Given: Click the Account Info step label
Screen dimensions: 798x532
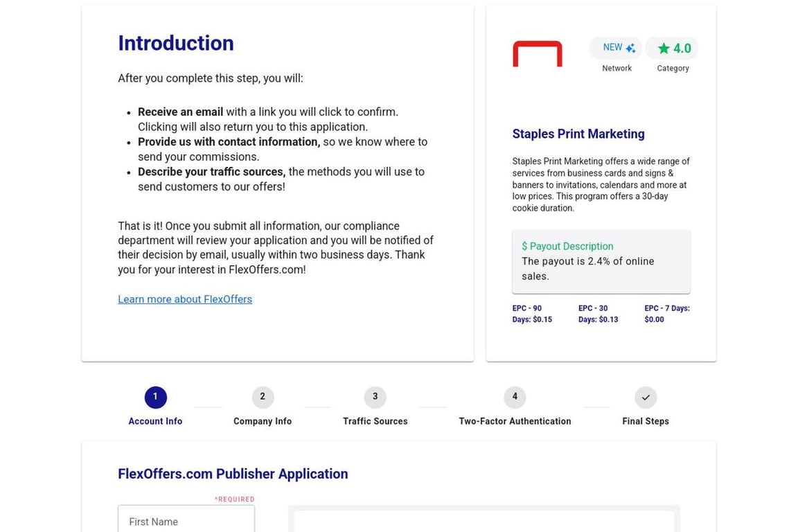Looking at the screenshot, I should pos(155,421).
